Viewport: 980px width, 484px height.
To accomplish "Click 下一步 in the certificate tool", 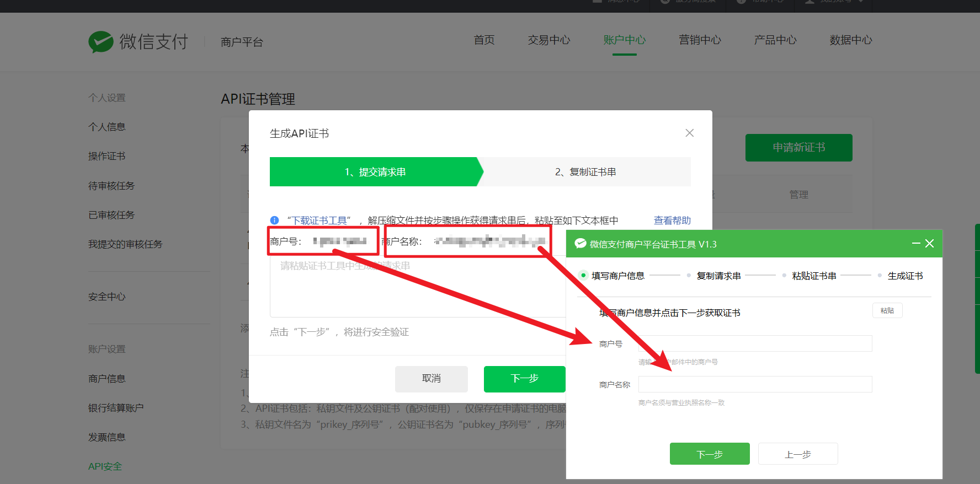I will pos(710,454).
